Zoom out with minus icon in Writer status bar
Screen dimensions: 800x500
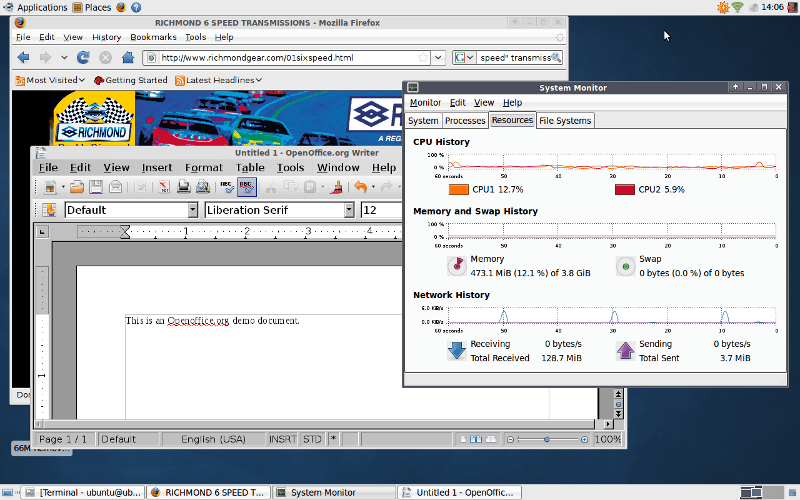510,439
